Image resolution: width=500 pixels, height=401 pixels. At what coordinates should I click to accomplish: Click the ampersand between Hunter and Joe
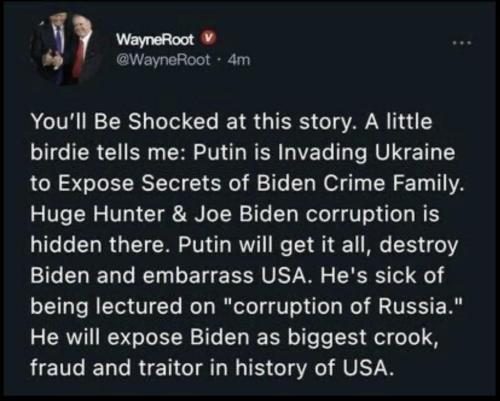coord(179,214)
